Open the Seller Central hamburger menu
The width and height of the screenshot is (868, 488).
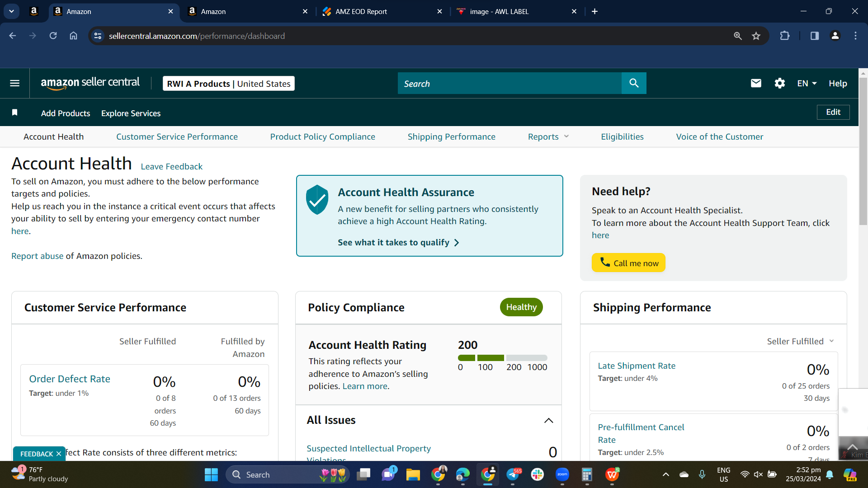14,83
